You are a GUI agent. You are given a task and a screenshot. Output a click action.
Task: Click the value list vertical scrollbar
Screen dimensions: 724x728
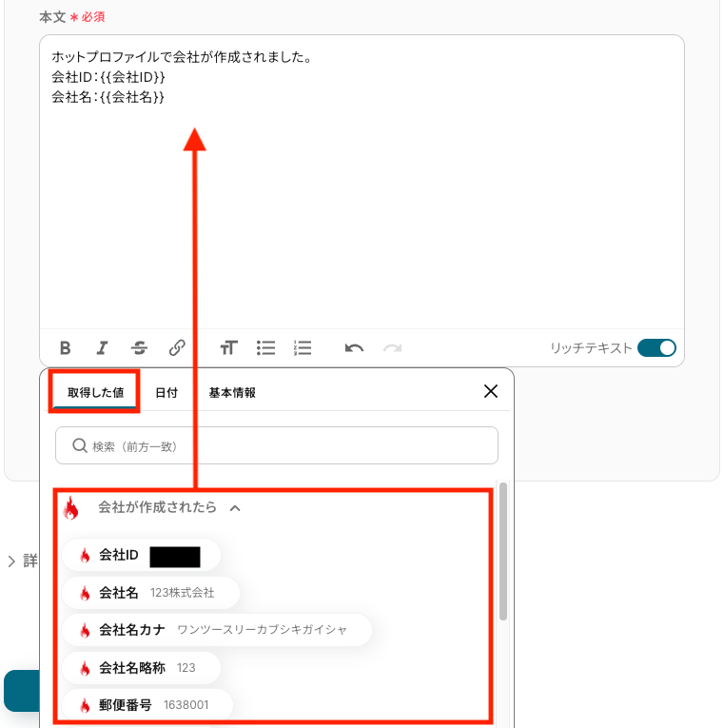tap(503, 552)
